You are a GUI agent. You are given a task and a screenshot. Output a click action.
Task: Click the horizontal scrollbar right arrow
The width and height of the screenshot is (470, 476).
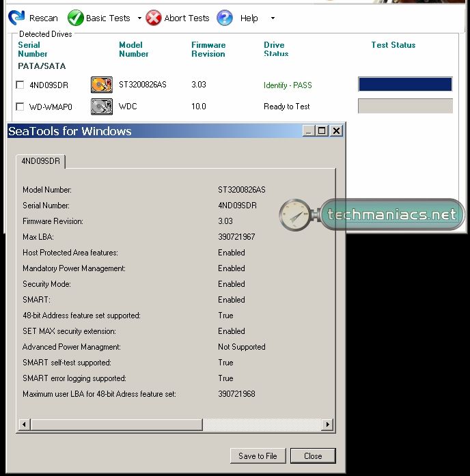[x=327, y=424]
